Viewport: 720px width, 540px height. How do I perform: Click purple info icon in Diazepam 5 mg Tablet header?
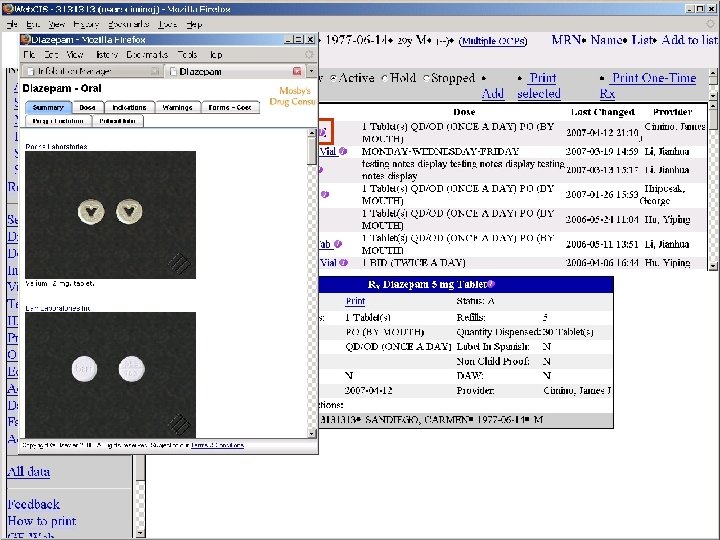pyautogui.click(x=491, y=284)
